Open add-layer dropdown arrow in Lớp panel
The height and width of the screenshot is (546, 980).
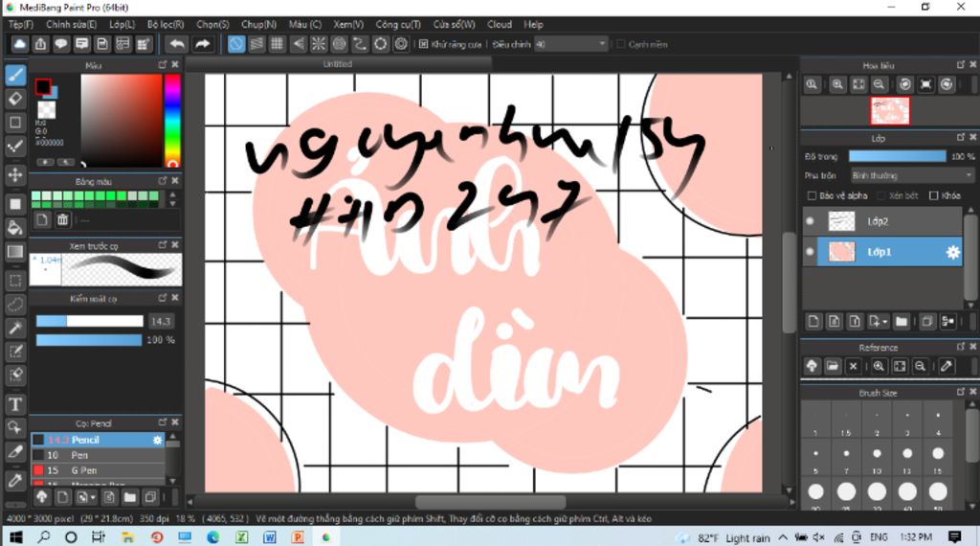click(885, 322)
